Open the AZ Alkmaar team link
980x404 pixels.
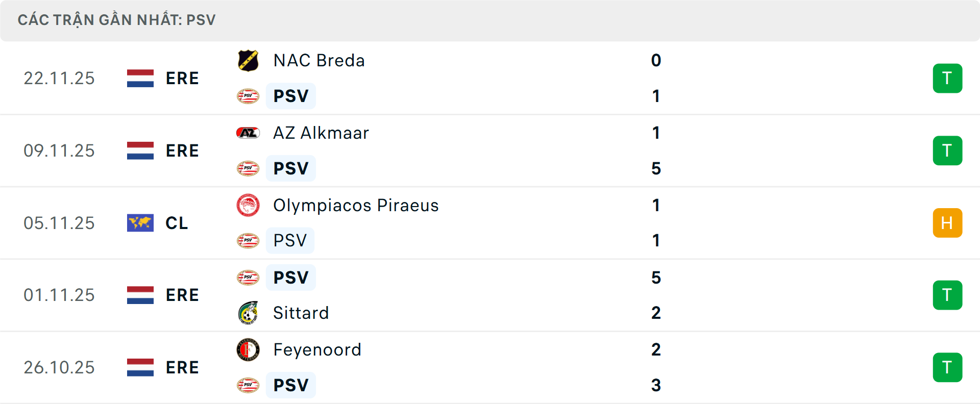pyautogui.click(x=321, y=133)
